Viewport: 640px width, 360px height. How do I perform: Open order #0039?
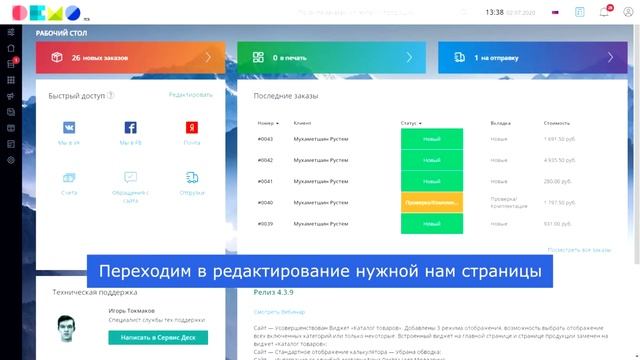(x=265, y=224)
